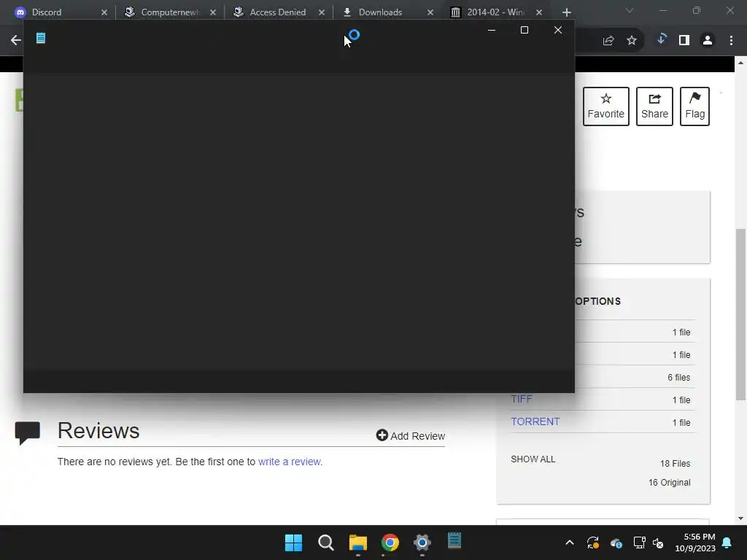Click the '16 Original' count

click(x=670, y=483)
